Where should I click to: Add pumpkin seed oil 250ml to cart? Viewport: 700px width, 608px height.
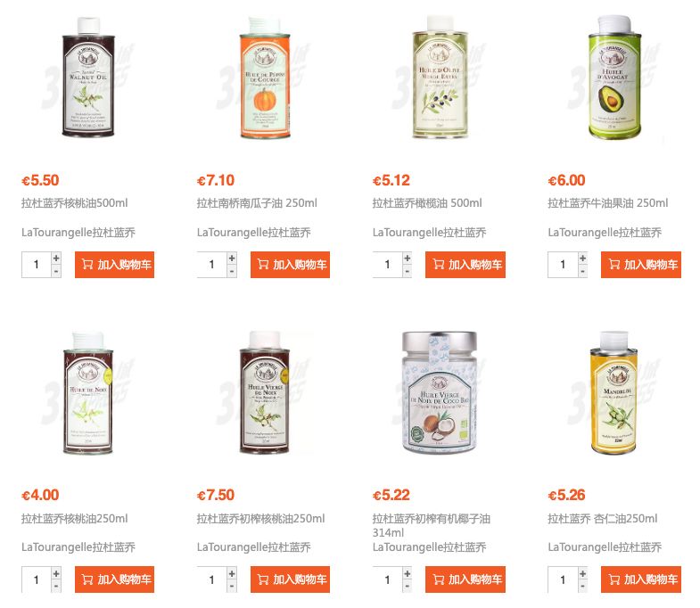(290, 265)
